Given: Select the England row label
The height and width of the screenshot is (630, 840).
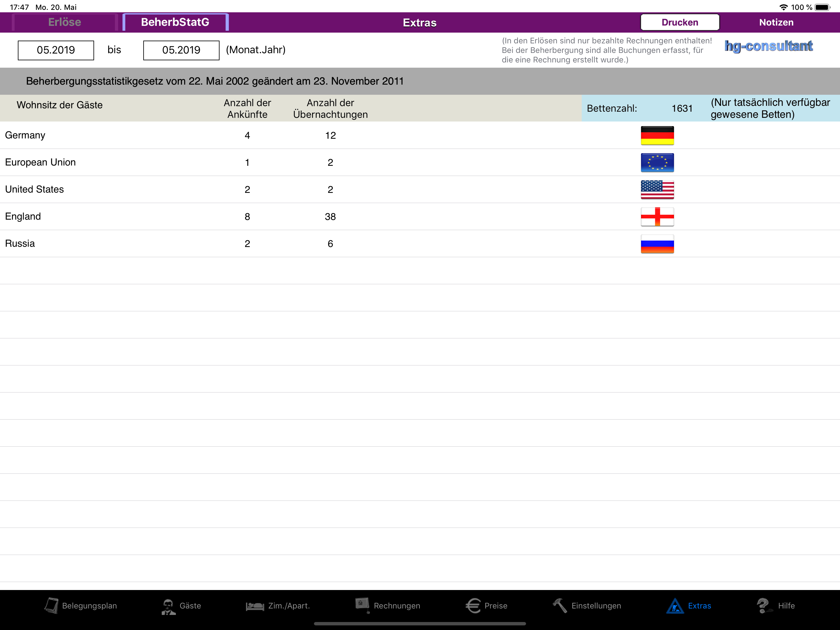Looking at the screenshot, I should pos(23,217).
